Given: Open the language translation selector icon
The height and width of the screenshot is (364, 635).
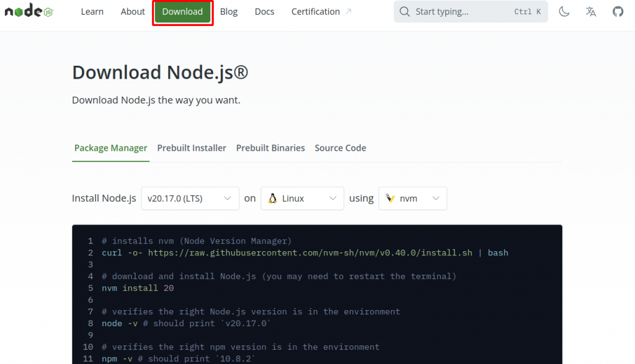Looking at the screenshot, I should (591, 11).
